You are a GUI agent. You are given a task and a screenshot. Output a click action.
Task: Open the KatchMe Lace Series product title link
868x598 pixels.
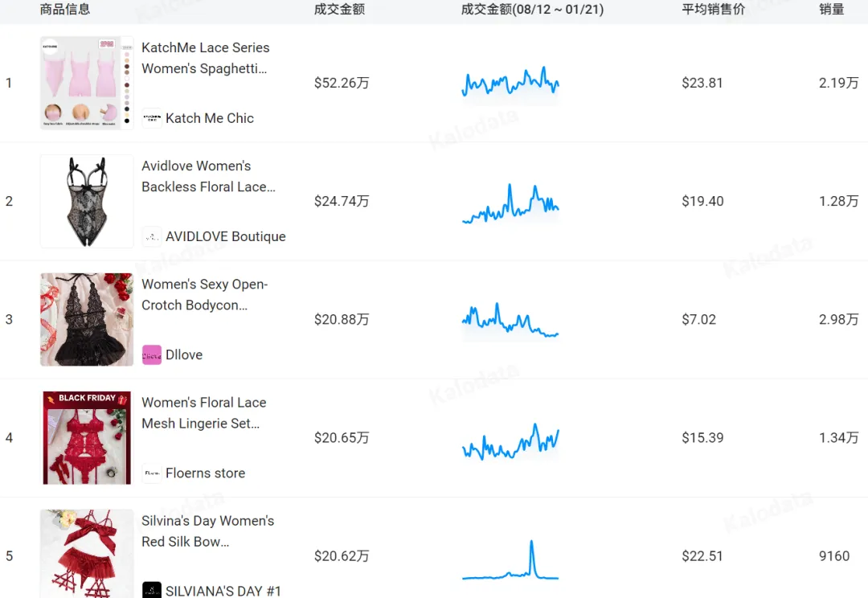coord(205,58)
